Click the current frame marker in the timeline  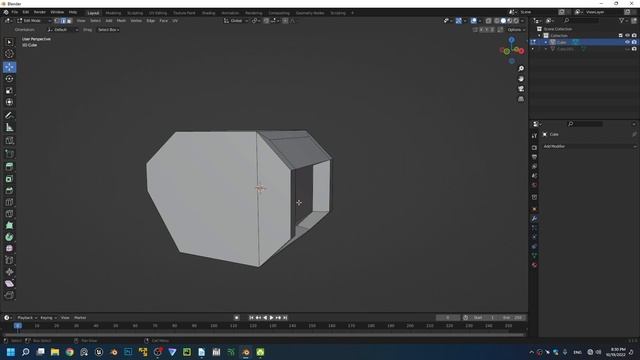[x=18, y=326]
